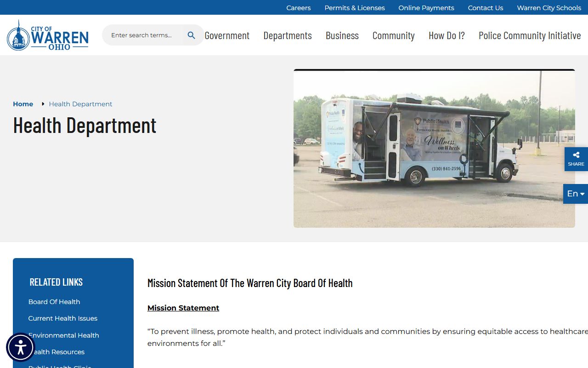
Task: Click the Health Department breadcrumb
Action: click(x=80, y=104)
